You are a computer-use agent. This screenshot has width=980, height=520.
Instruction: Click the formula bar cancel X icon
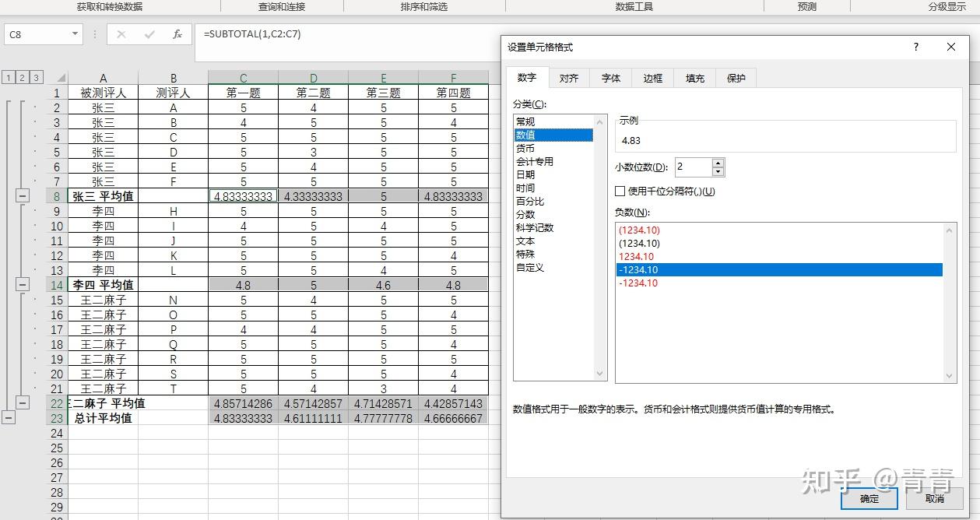(x=121, y=34)
